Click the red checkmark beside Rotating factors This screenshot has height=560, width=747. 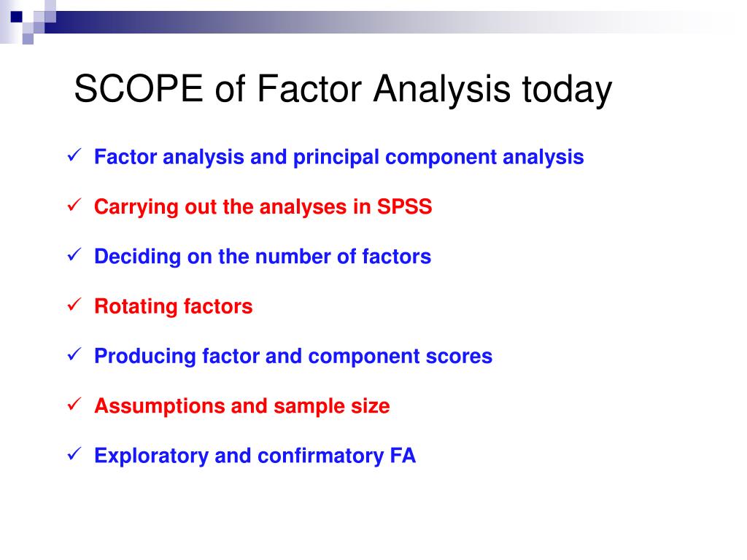pos(74,305)
